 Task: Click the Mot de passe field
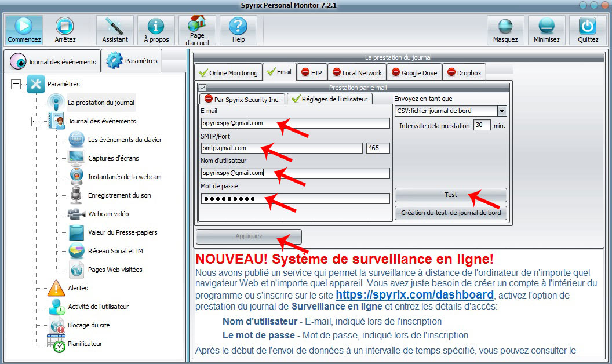pyautogui.click(x=296, y=199)
